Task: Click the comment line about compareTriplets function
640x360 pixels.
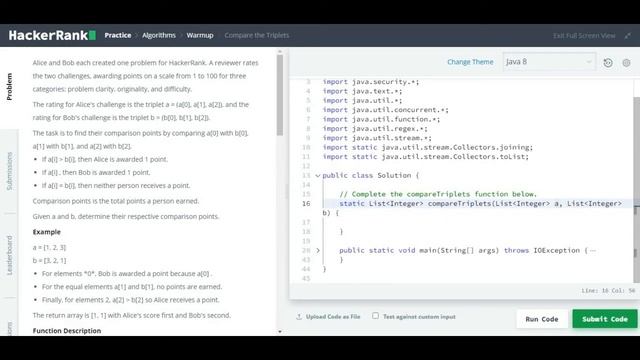Action: (438, 194)
